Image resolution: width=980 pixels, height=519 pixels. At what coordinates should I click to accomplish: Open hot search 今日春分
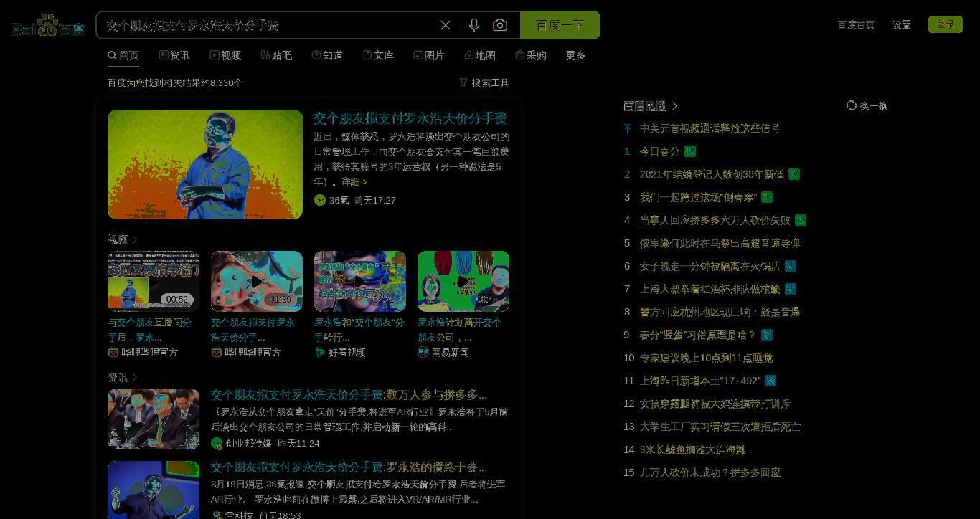pos(659,151)
